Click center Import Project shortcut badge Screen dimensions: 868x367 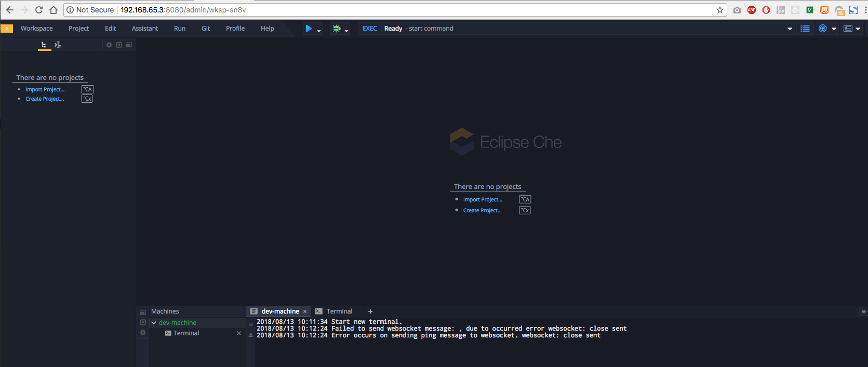click(525, 199)
